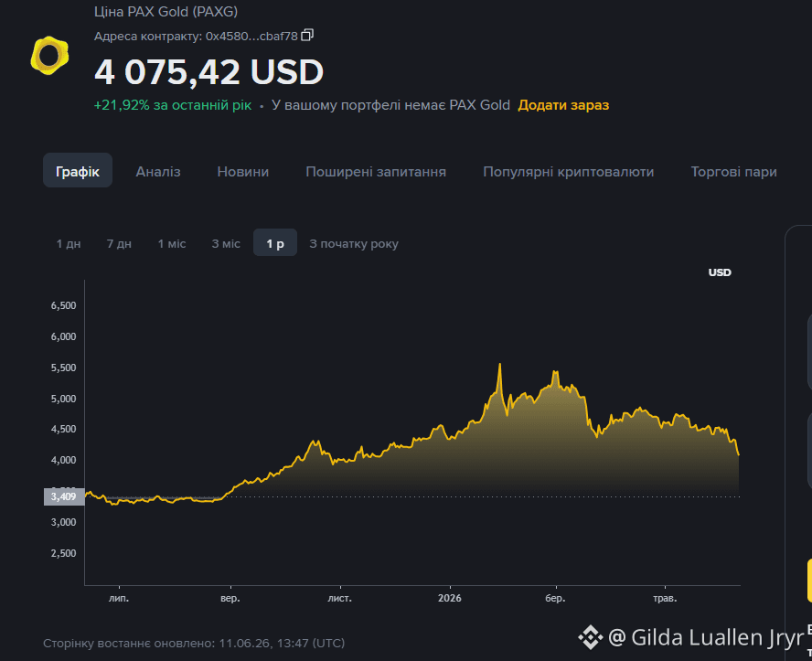Screen dimensions: 812x661
Task: Switch to the Аналіз tab
Action: tap(158, 171)
